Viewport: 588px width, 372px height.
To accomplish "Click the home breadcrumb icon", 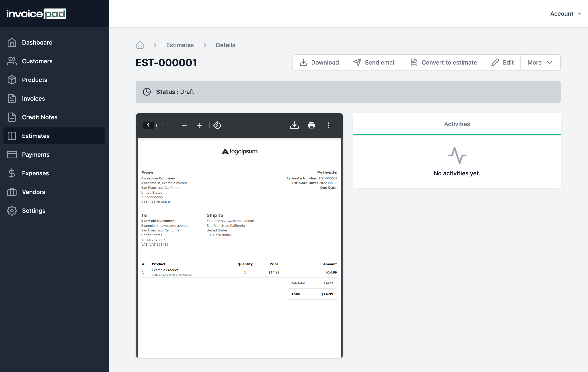I will tap(140, 45).
